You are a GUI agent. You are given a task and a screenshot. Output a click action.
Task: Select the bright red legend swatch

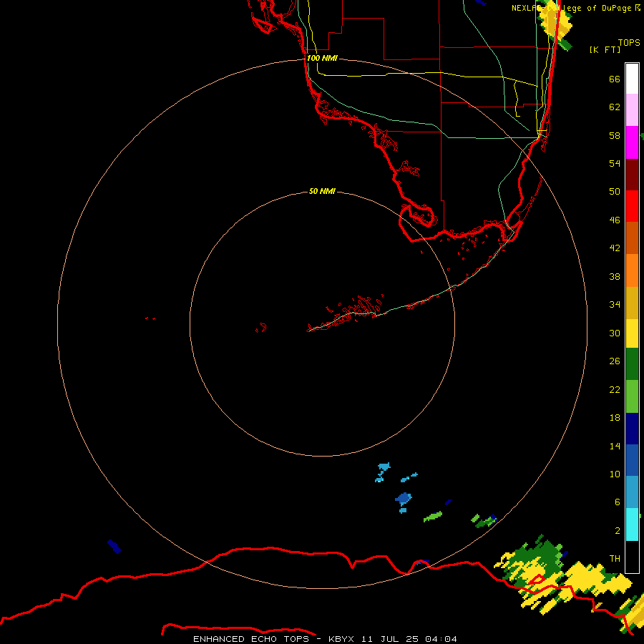pyautogui.click(x=632, y=206)
